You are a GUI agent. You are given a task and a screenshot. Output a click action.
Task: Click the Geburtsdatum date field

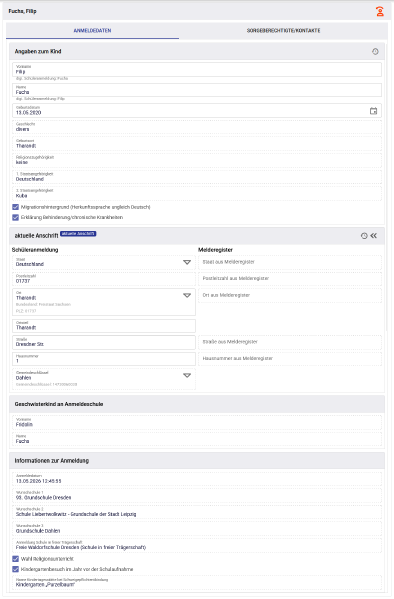pos(197,111)
